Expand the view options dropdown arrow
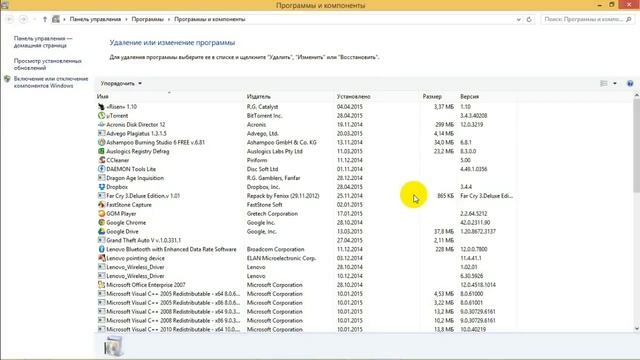Screen dimensions: 640x360 (615, 83)
